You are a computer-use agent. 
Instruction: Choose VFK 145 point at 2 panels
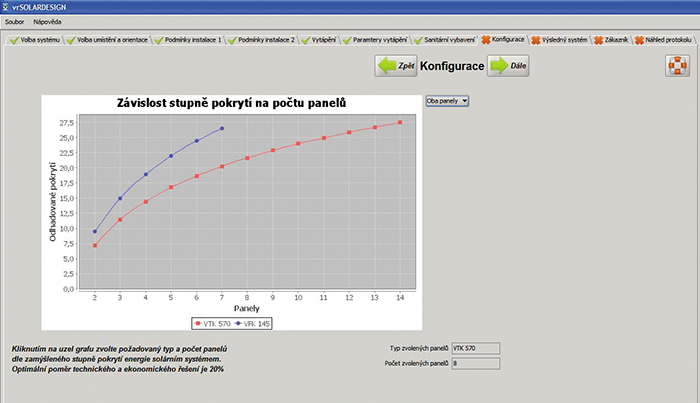coord(95,231)
